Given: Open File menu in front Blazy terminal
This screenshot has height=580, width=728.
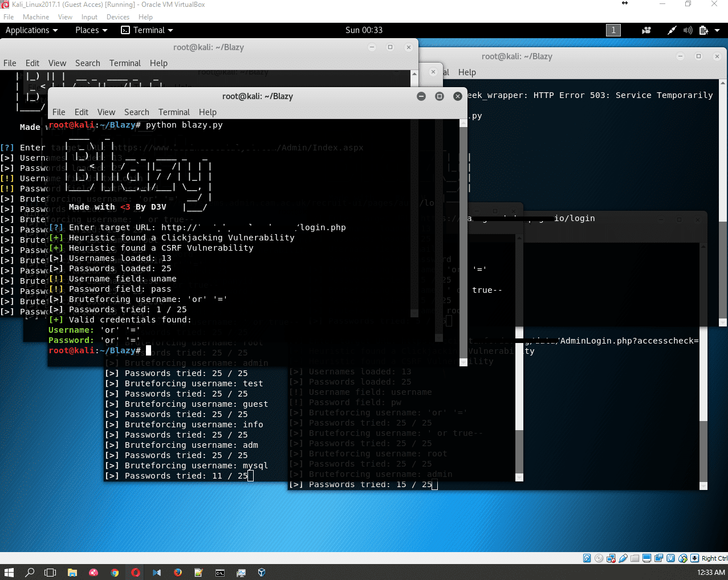Looking at the screenshot, I should [59, 112].
